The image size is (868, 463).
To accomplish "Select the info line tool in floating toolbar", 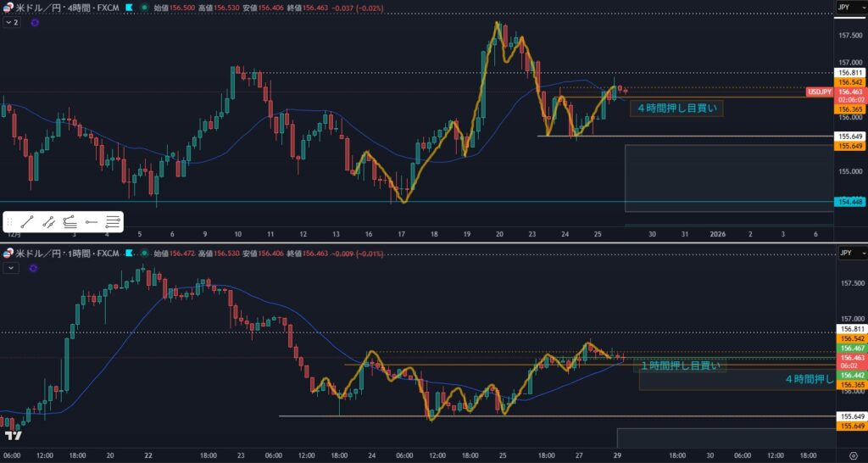I will click(x=49, y=221).
